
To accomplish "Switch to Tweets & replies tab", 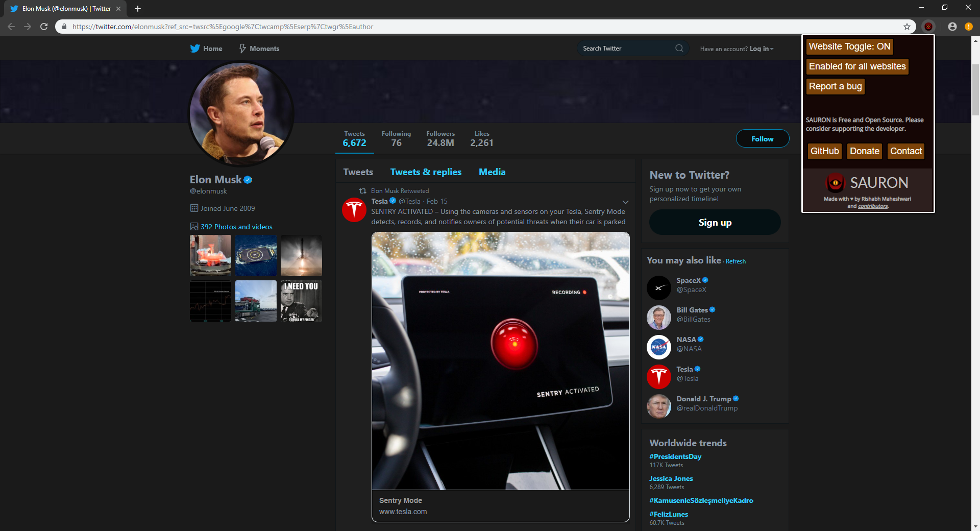I will (x=426, y=172).
